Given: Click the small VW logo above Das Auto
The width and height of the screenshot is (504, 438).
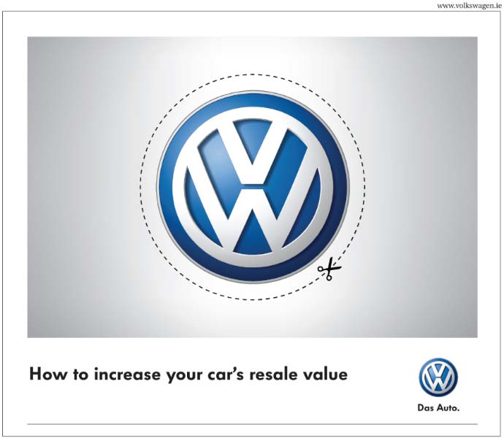Looking at the screenshot, I should [x=438, y=377].
